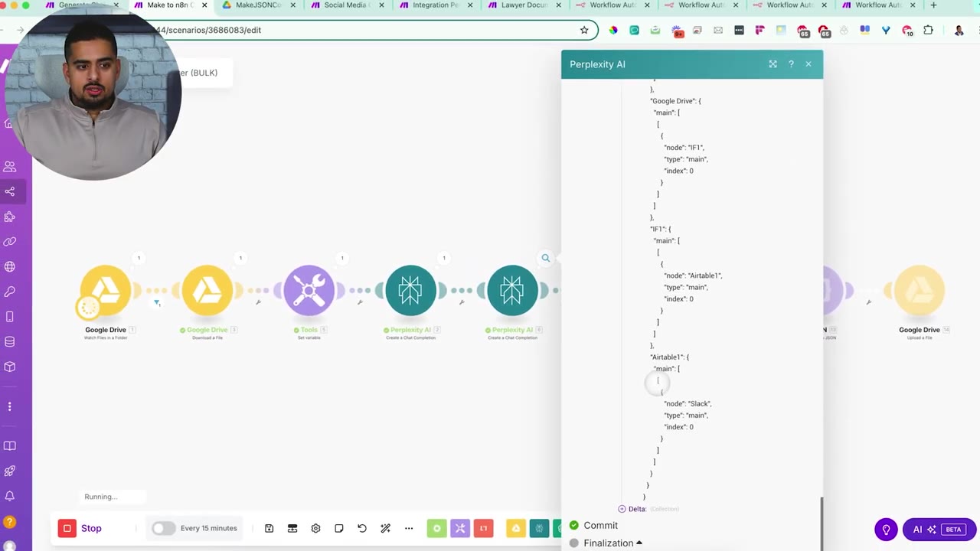
Task: Click the Notes icon in bottom toolbar
Action: (x=338, y=528)
